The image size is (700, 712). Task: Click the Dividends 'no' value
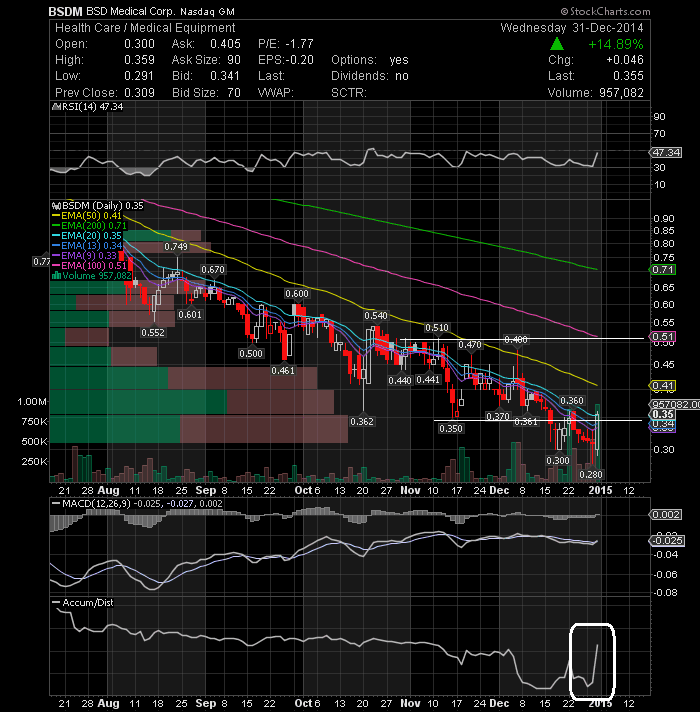(x=402, y=76)
